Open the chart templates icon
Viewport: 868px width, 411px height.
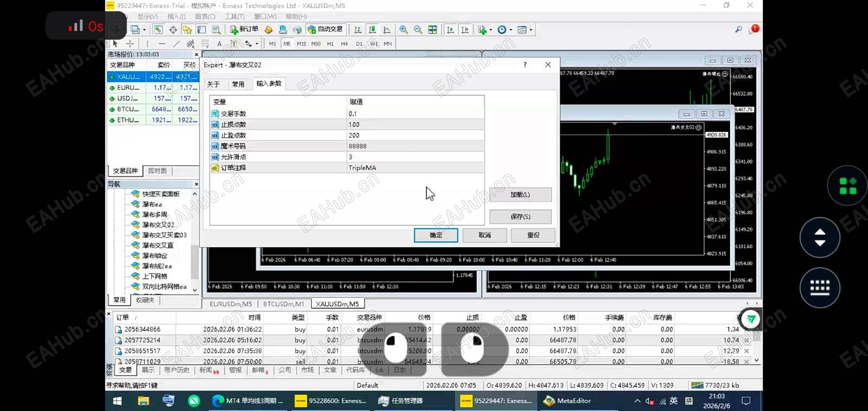coord(522,30)
